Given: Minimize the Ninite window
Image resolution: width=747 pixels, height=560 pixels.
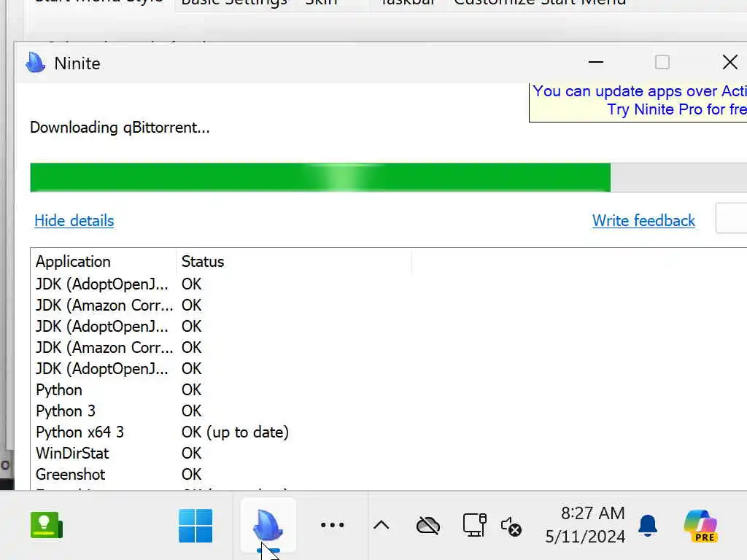Looking at the screenshot, I should (x=595, y=63).
